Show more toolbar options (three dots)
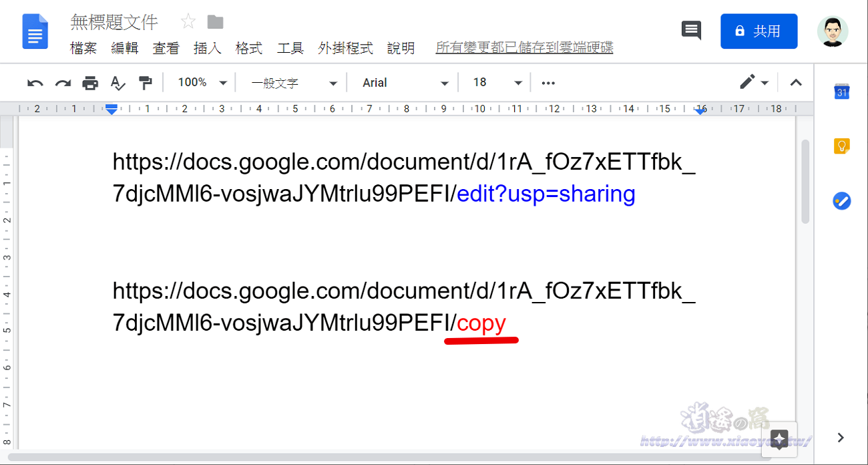Viewport: 868px width, 465px height. pyautogui.click(x=548, y=83)
